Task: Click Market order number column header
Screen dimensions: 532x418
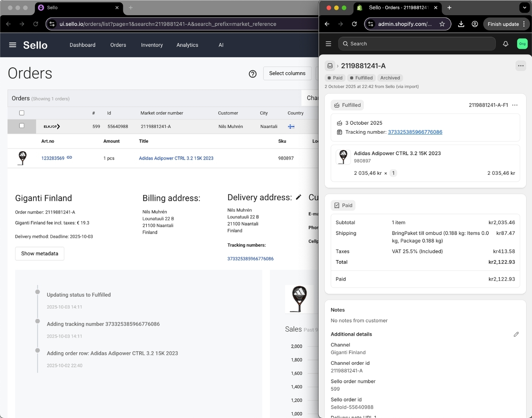Action: 162,113
